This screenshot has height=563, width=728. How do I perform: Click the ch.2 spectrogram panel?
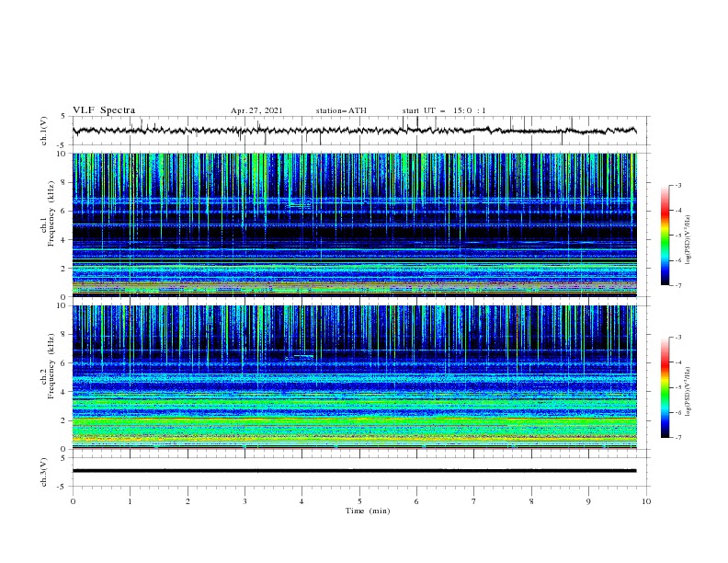[x=355, y=377]
